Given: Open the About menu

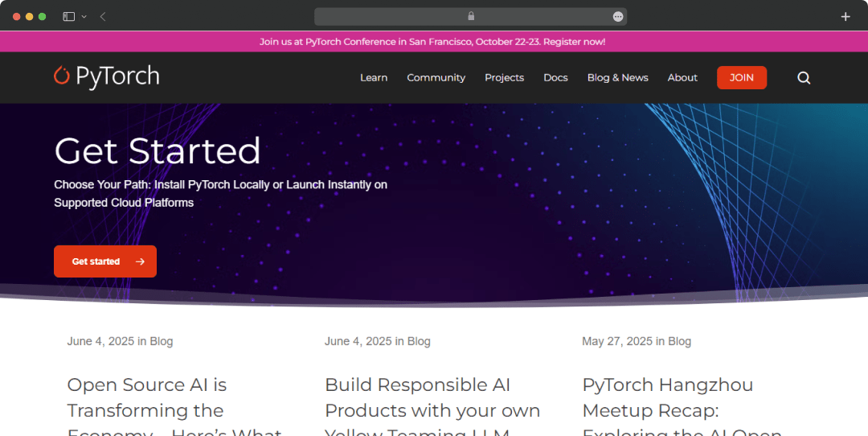Looking at the screenshot, I should click(x=682, y=77).
